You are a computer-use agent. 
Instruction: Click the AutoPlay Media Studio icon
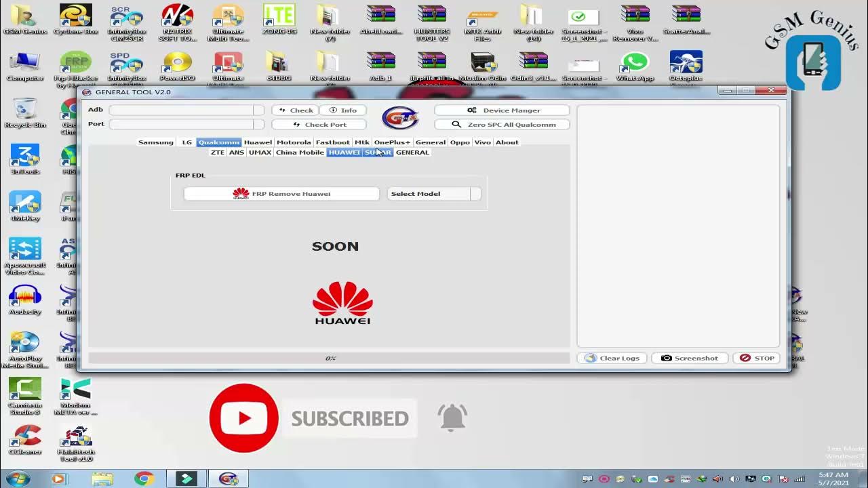[25, 350]
